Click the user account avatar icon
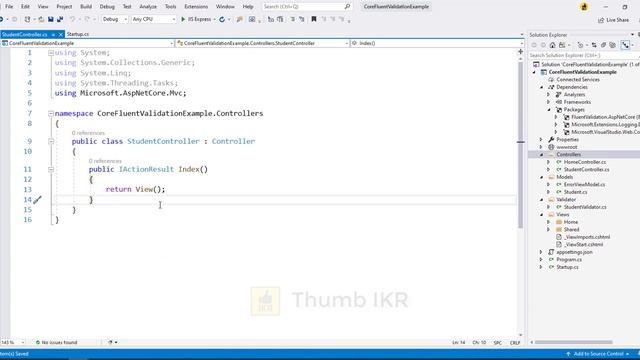640x360 pixels. [x=584, y=7]
